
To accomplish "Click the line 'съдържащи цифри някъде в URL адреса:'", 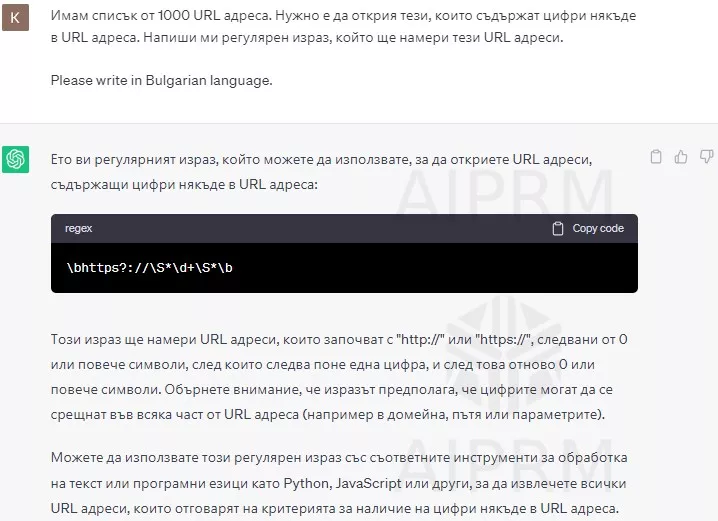I will 184,185.
